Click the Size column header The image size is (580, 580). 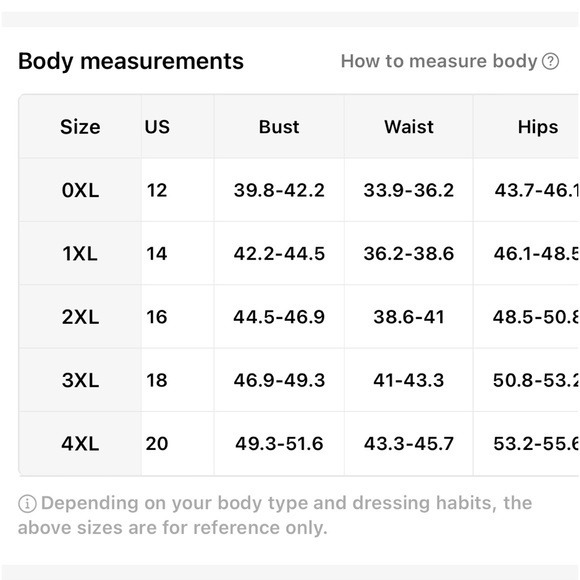(80, 127)
